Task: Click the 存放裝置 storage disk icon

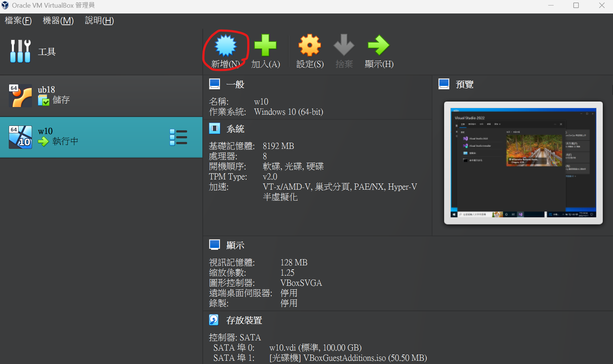Action: click(214, 320)
